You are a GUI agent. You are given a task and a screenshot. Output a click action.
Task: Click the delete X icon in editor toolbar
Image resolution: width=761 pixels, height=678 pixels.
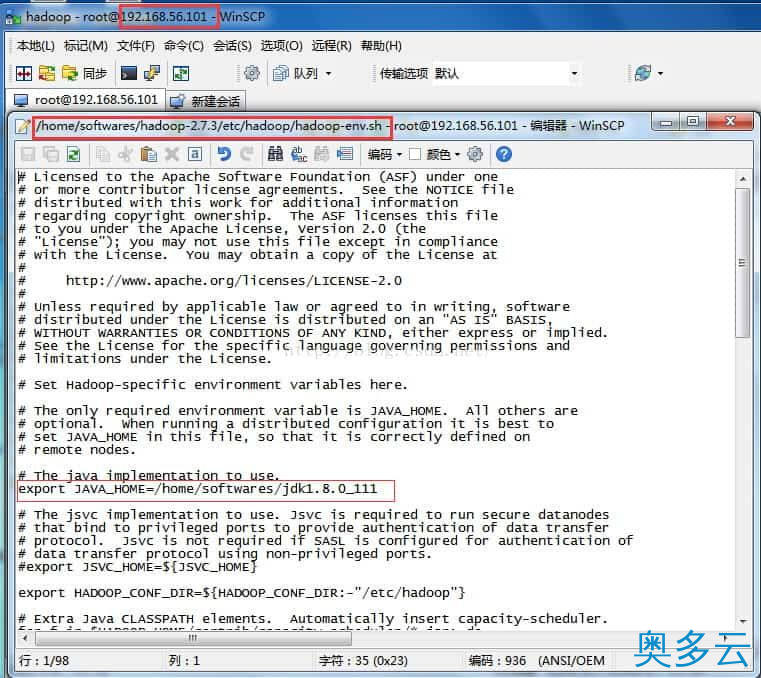(171, 154)
